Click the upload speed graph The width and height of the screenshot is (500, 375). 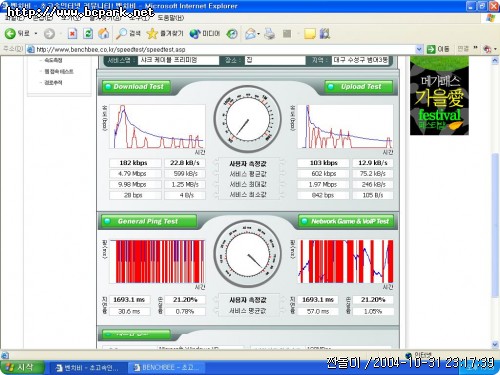click(345, 127)
